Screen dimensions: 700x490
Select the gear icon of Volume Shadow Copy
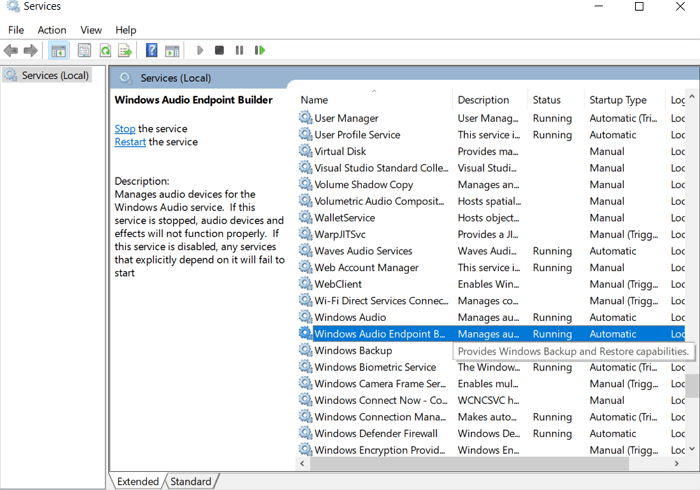(x=305, y=184)
